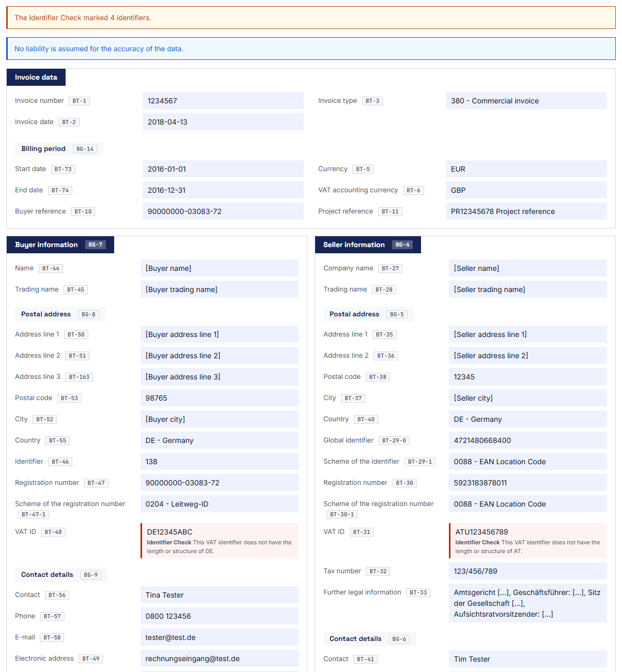Click the seller global identifier 4721480668400
This screenshot has width=622, height=672.
pos(527,440)
